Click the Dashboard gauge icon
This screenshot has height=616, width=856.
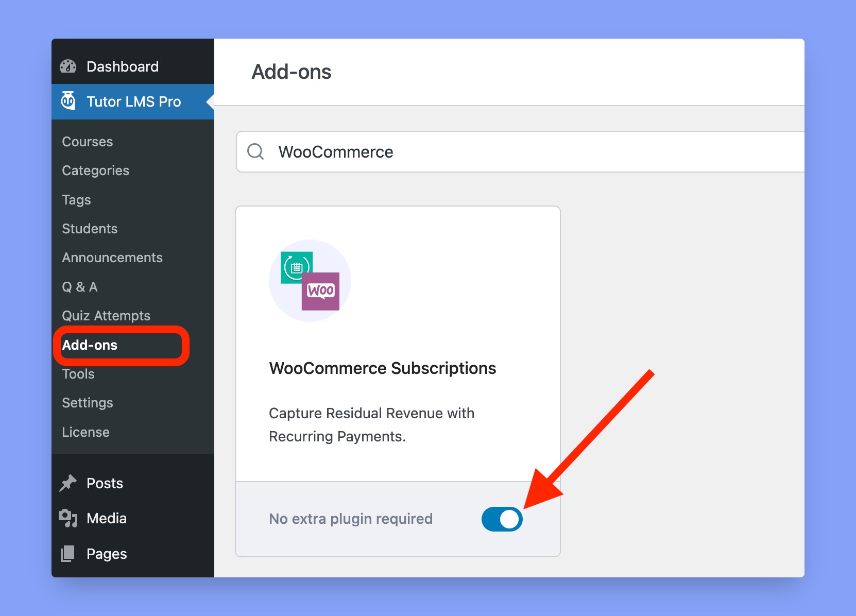click(x=68, y=66)
